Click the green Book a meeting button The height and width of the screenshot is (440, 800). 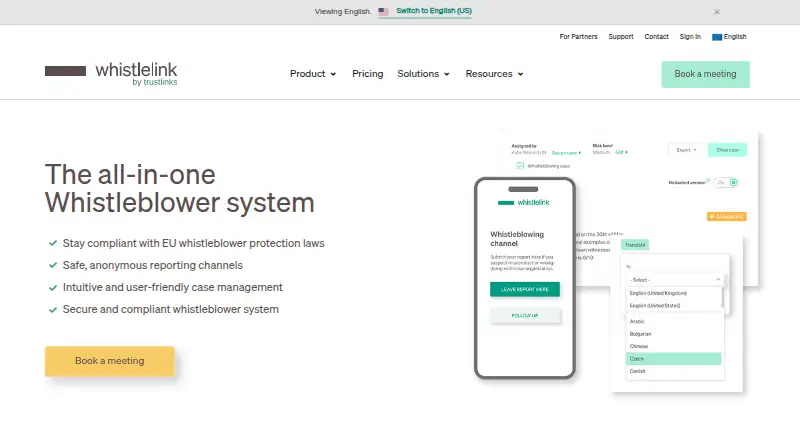(x=706, y=75)
